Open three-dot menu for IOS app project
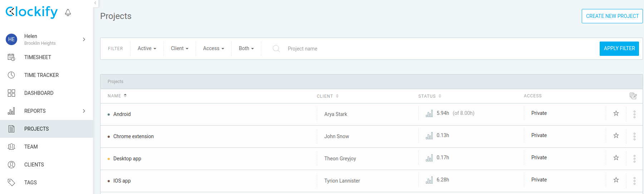 click(x=634, y=181)
